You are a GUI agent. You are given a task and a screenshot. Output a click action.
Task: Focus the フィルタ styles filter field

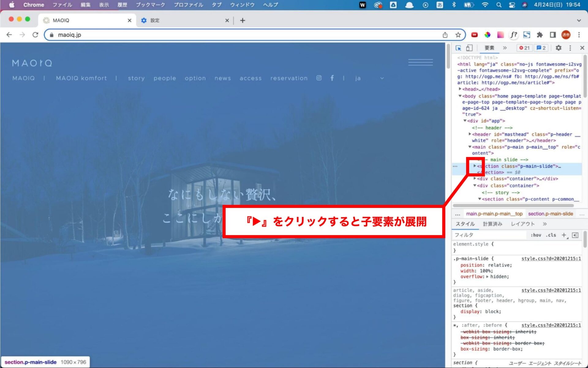tap(489, 235)
